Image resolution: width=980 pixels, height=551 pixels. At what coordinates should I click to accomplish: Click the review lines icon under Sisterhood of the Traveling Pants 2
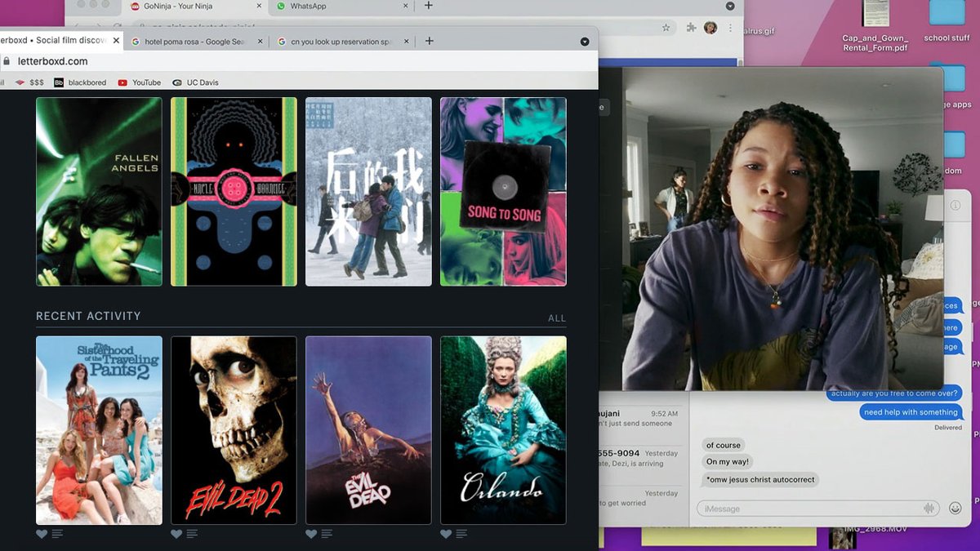(x=57, y=534)
